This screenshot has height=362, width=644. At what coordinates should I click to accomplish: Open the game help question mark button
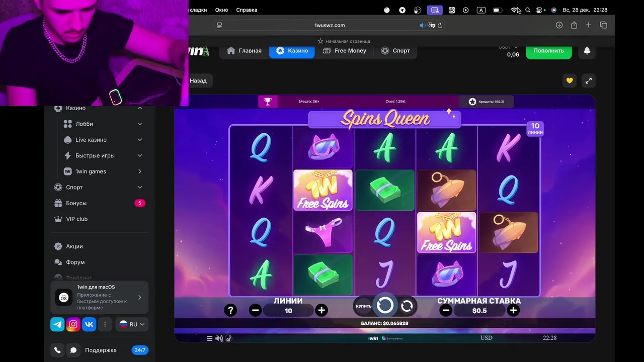230,310
